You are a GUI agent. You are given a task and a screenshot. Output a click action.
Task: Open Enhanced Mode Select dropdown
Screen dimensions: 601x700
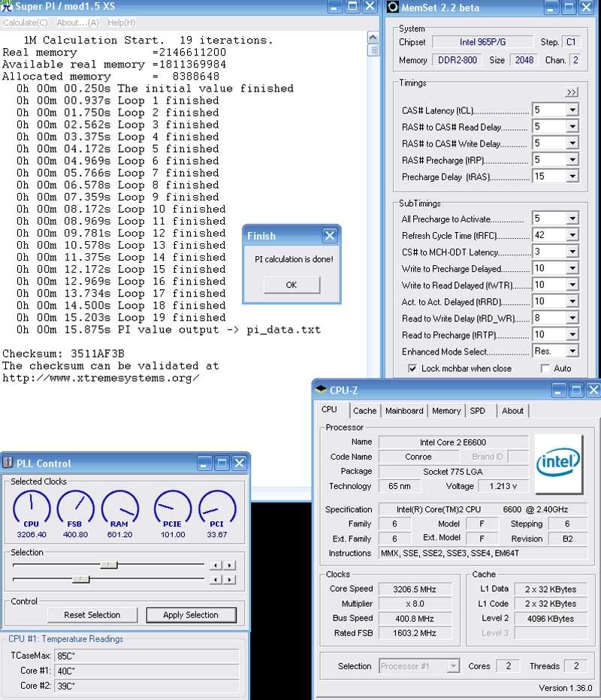(572, 352)
